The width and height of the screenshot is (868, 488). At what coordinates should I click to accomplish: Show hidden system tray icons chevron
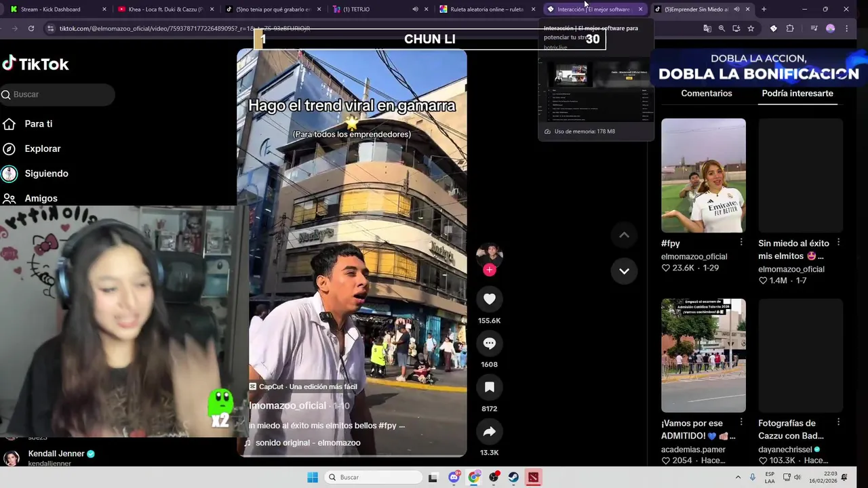click(x=738, y=477)
